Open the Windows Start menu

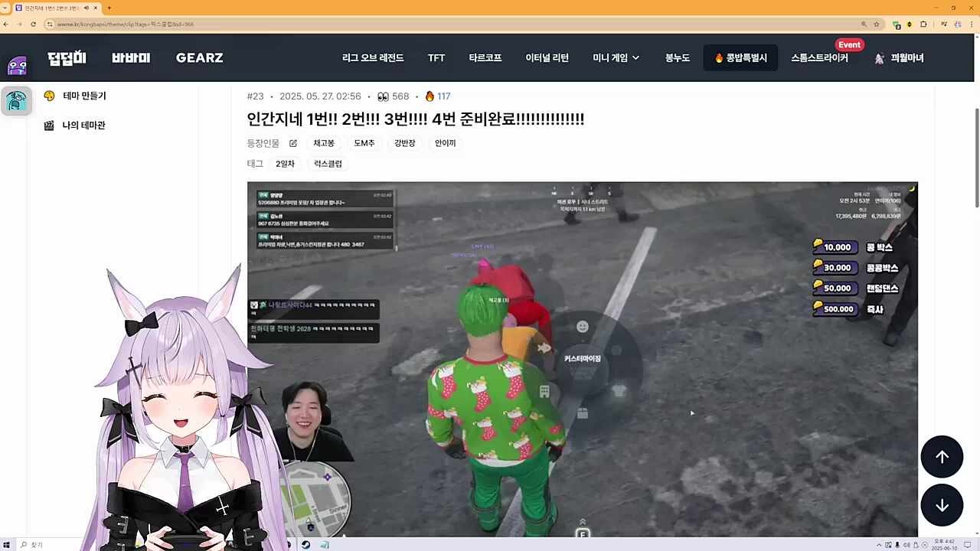6,545
